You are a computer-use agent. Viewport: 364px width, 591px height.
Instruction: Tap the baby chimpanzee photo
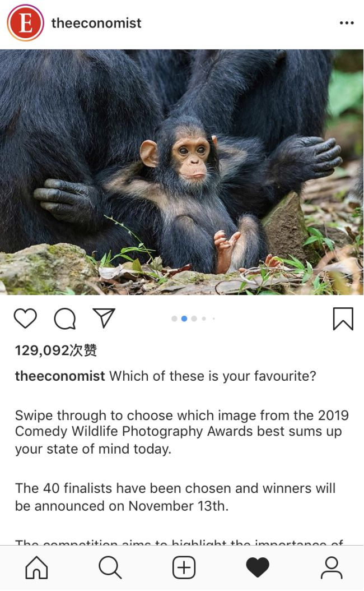181,172
